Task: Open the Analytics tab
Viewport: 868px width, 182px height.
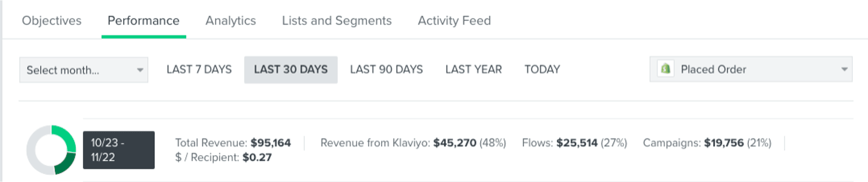Action: (231, 20)
